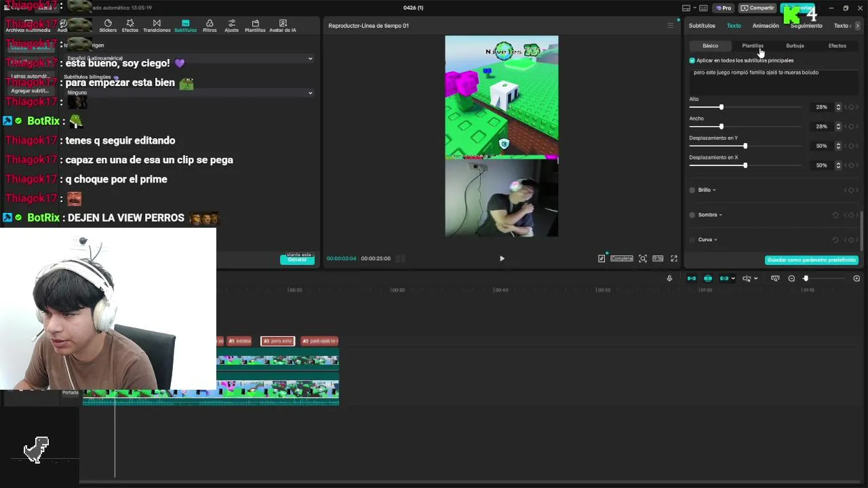Expand the Brillo section arrow
The width and height of the screenshot is (868, 488).
tap(714, 190)
